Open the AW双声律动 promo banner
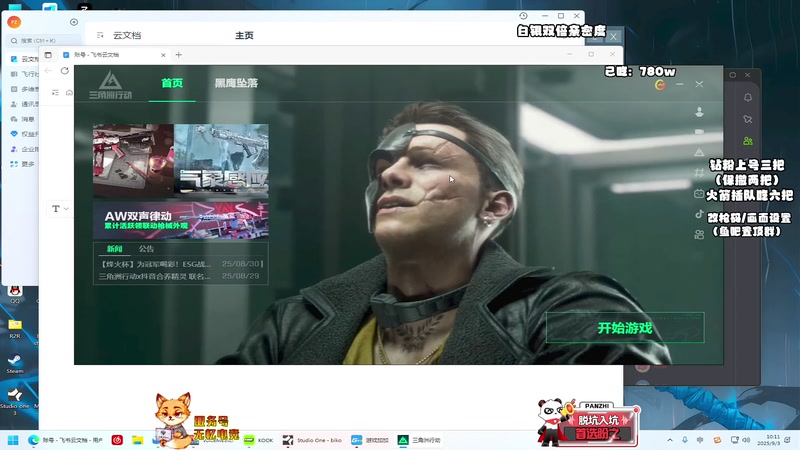This screenshot has height=450, width=800. (x=181, y=220)
